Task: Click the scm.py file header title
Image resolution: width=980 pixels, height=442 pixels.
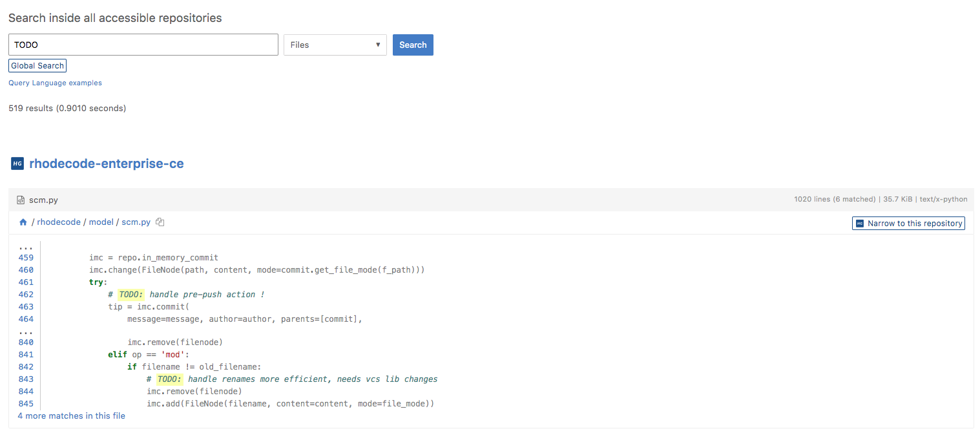Action: (x=43, y=200)
